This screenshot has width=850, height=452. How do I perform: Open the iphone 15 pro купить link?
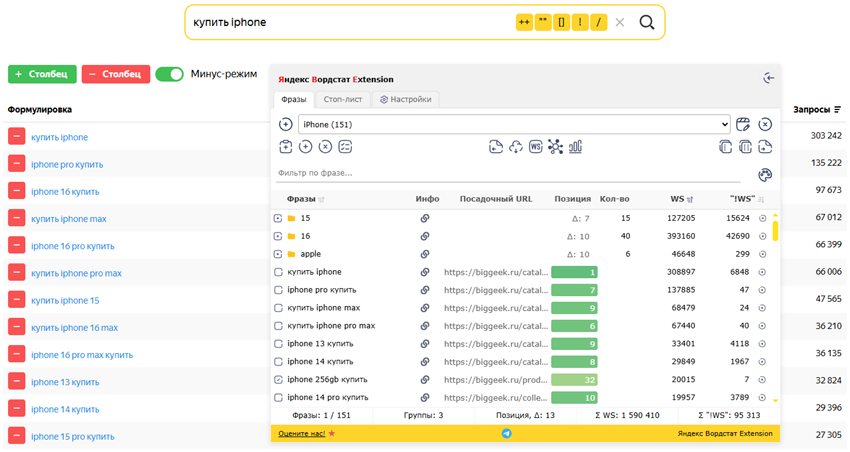tap(73, 436)
